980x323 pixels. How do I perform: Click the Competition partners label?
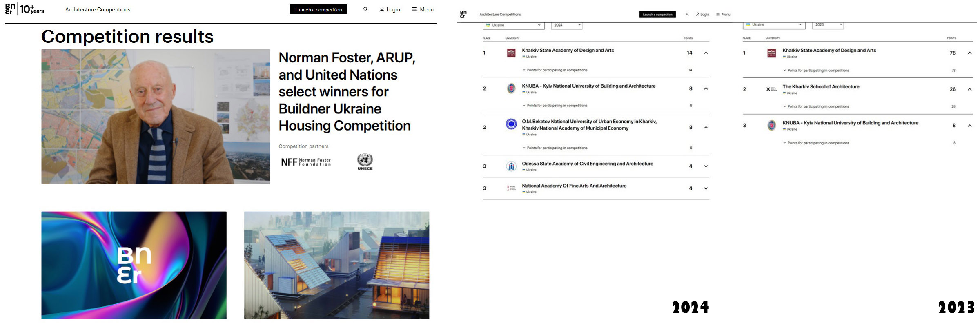click(303, 146)
